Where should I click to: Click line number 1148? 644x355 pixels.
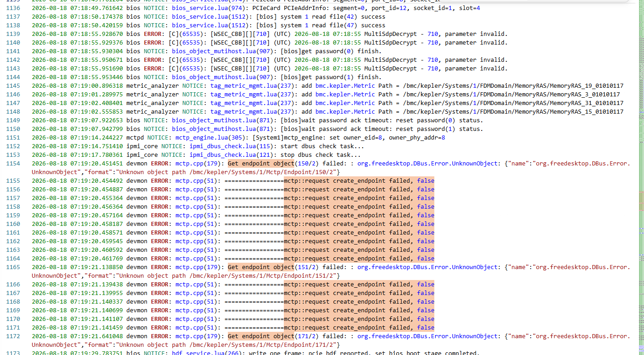coord(13,112)
